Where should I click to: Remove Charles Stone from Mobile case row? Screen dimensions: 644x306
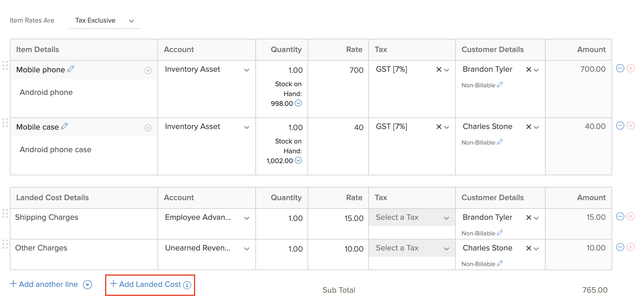(x=528, y=127)
